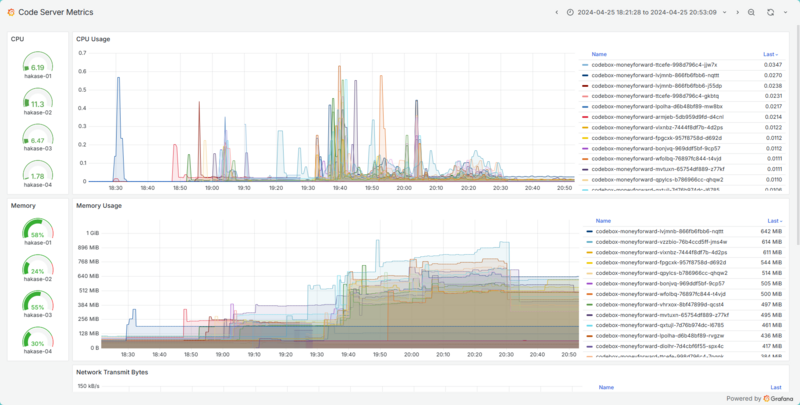Refresh the dashboard using the refresh icon
Image resolution: width=800 pixels, height=405 pixels.
click(x=770, y=12)
